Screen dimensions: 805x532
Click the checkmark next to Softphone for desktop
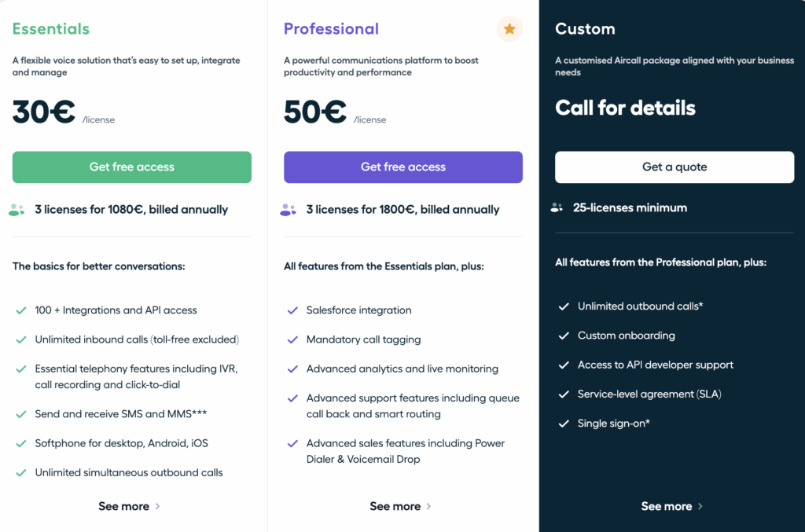(x=21, y=443)
